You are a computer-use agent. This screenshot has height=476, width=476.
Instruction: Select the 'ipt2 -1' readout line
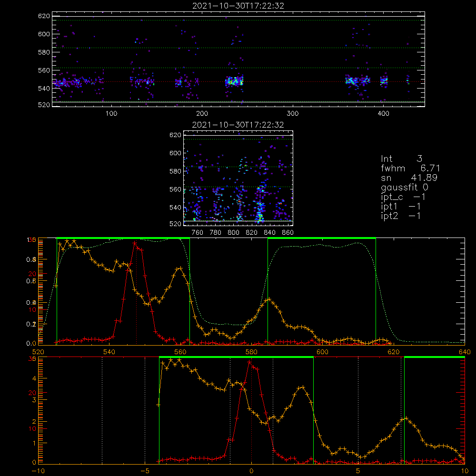[401, 216]
